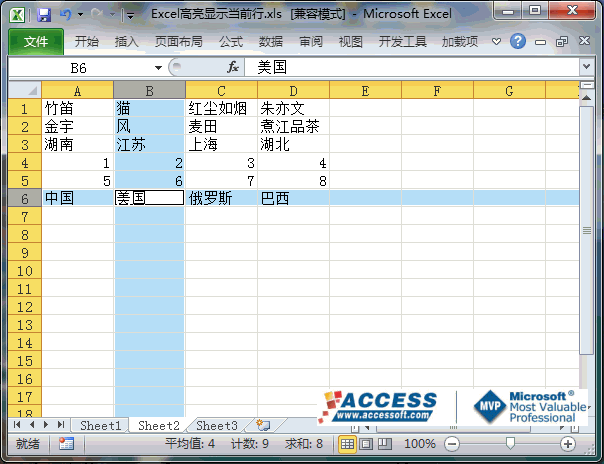This screenshot has width=604, height=464.
Task: Click the Name Box showing B6
Action: click(79, 68)
